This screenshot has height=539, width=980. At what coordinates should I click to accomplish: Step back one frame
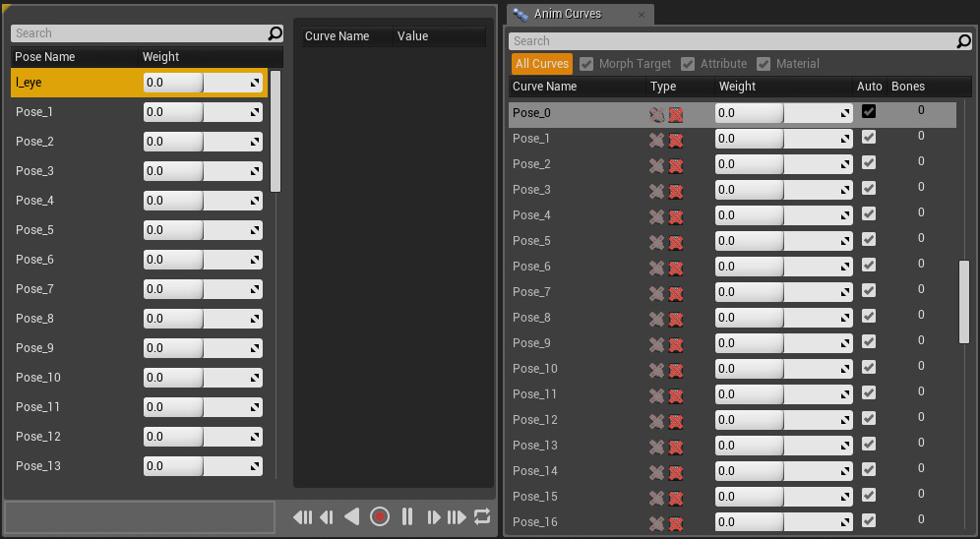click(327, 516)
